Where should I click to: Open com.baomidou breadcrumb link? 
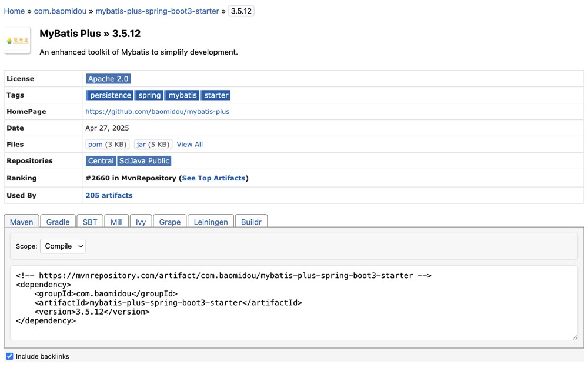(x=60, y=11)
